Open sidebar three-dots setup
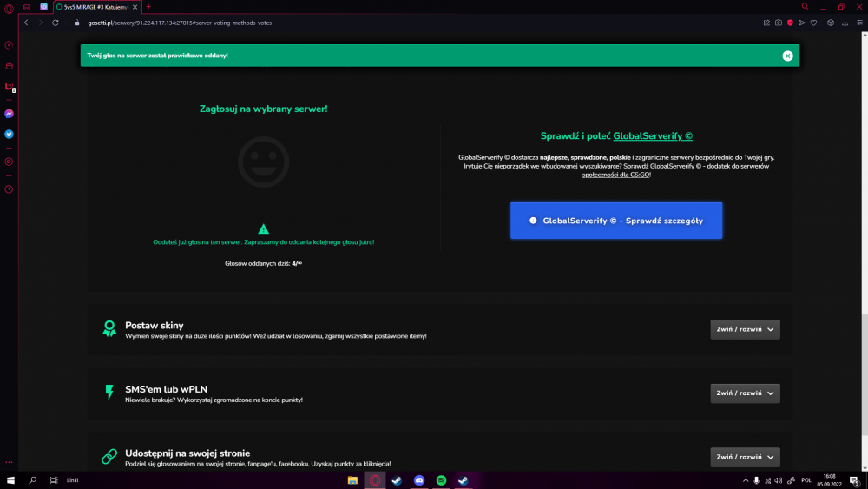The image size is (868, 489). coord(9,462)
